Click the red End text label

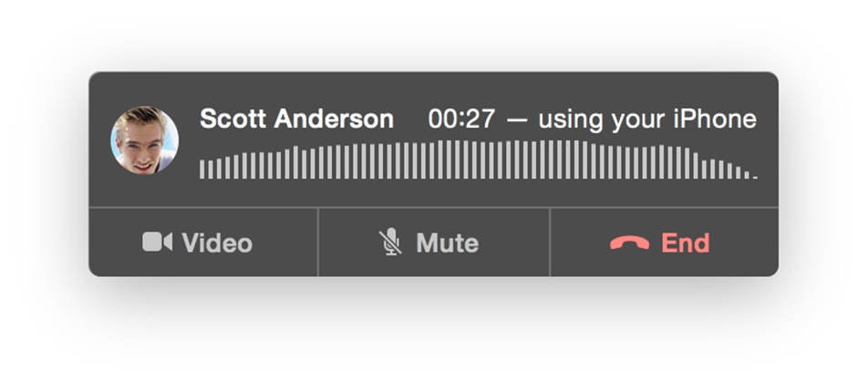[x=685, y=243]
